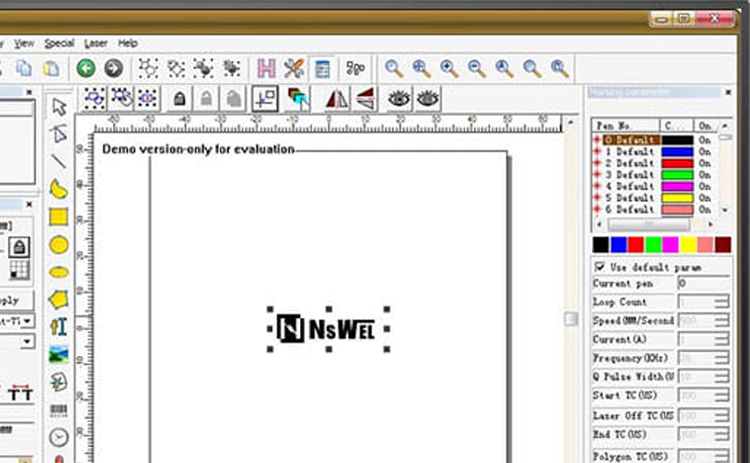Select the Pick arrow tool
This screenshot has width=750, height=463.
coord(59,107)
